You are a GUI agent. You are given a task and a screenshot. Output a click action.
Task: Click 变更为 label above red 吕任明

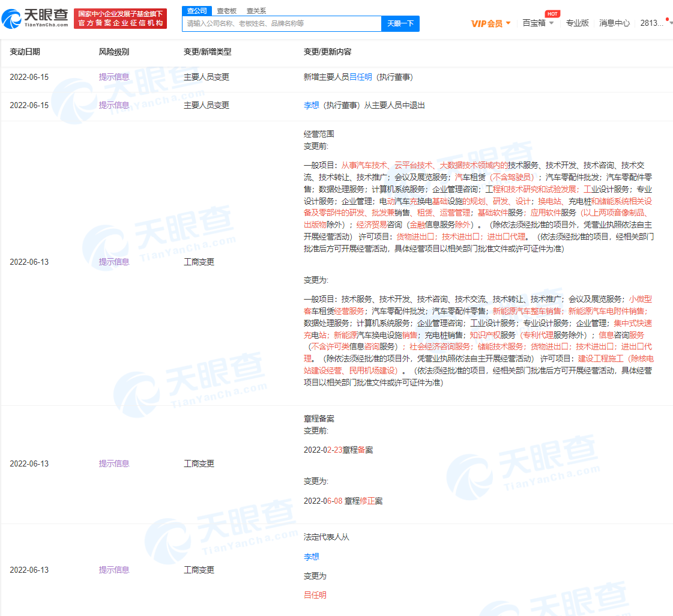[315, 576]
